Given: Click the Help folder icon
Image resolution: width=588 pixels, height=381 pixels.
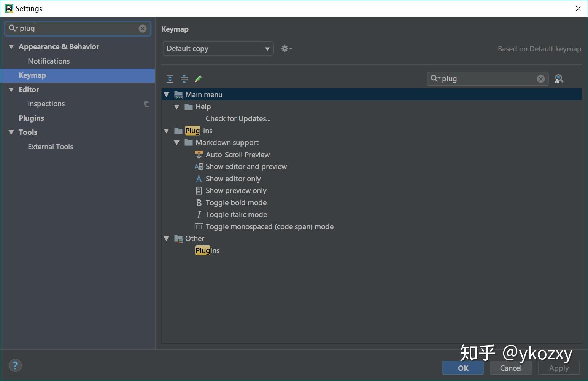Looking at the screenshot, I should tap(189, 107).
